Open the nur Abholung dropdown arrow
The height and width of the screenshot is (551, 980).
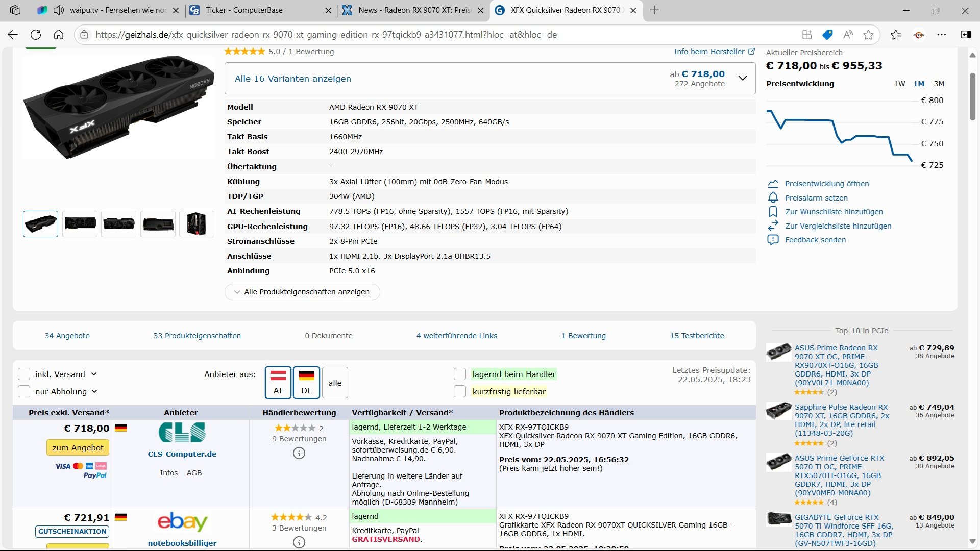(94, 391)
